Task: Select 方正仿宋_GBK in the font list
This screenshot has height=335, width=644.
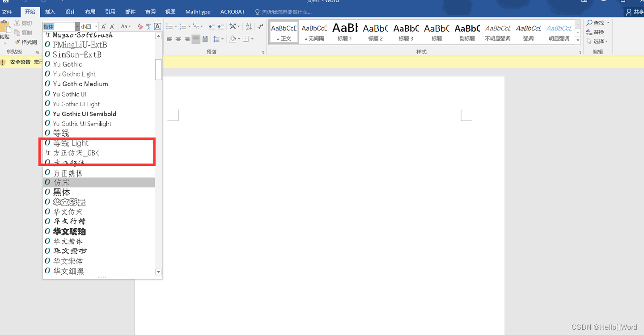Action: tap(99, 153)
